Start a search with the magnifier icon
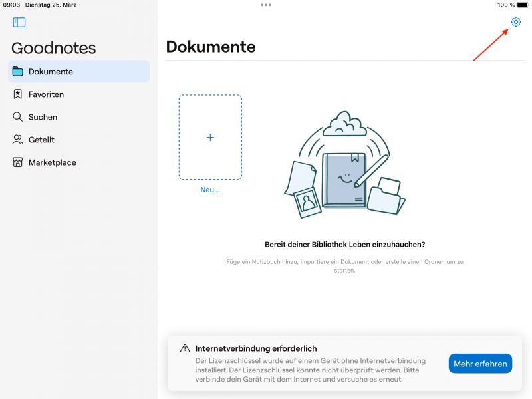 17,117
